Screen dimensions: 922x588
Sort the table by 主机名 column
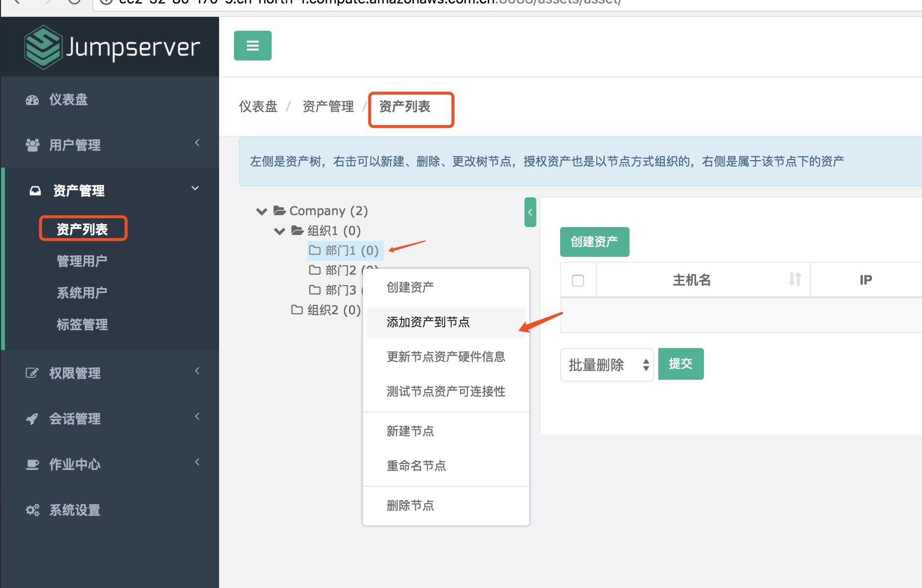pos(795,280)
